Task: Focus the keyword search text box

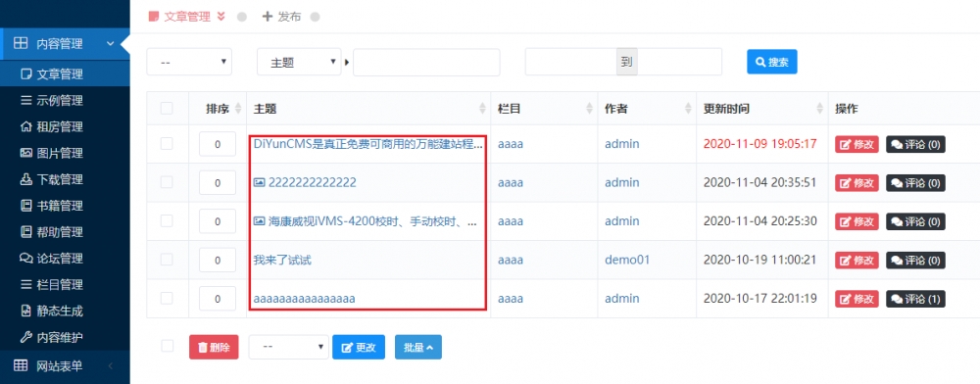Action: pyautogui.click(x=426, y=62)
